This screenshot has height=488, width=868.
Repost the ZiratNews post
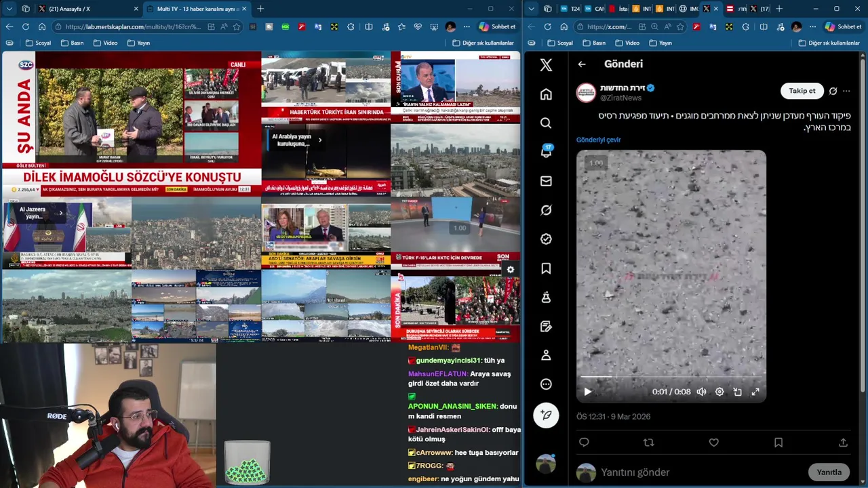[x=648, y=443]
